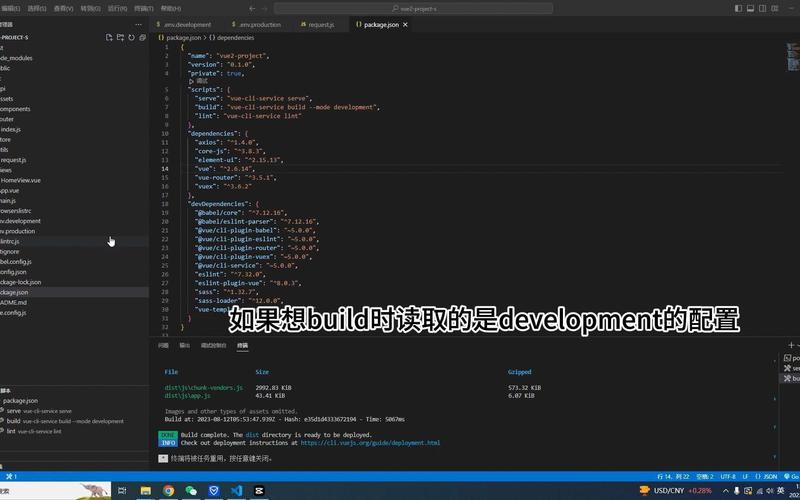Open the terminal tab in the panel
This screenshot has height=500, width=800.
click(x=242, y=345)
